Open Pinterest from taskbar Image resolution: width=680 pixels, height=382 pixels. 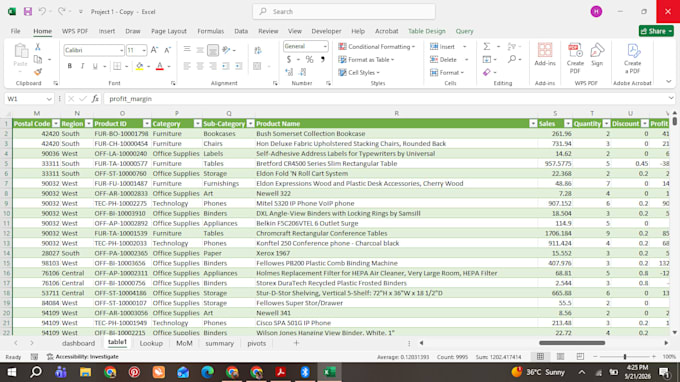point(134,372)
